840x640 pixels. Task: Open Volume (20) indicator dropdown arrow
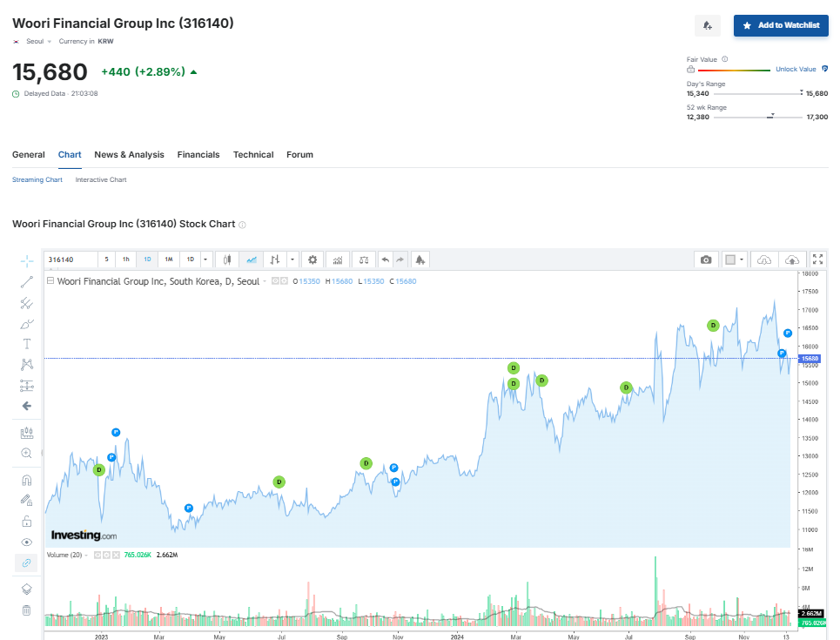pos(86,556)
